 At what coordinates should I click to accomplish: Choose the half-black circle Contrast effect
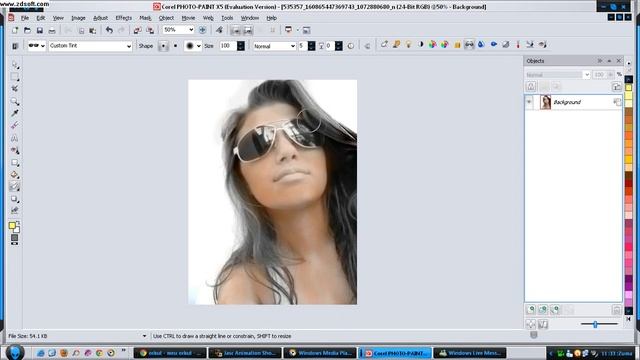(420, 44)
